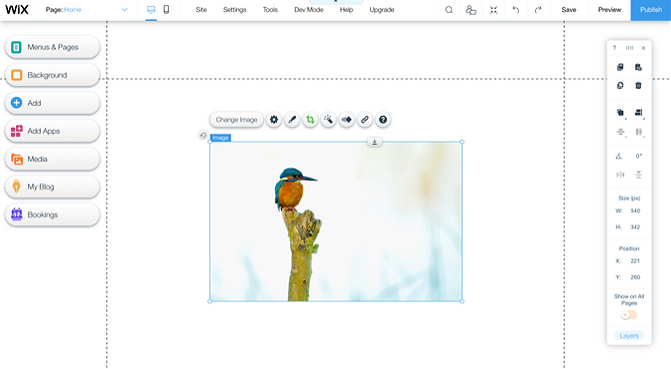
Task: Click the kingfisher image on the canvas
Action: coord(336,222)
